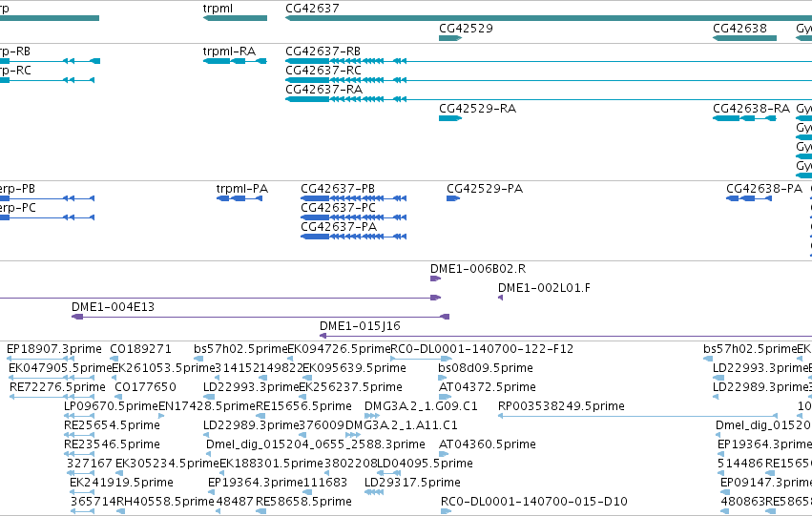The width and height of the screenshot is (812, 516).
Task: Open the trpml-RA transcript label
Action: [229, 52]
